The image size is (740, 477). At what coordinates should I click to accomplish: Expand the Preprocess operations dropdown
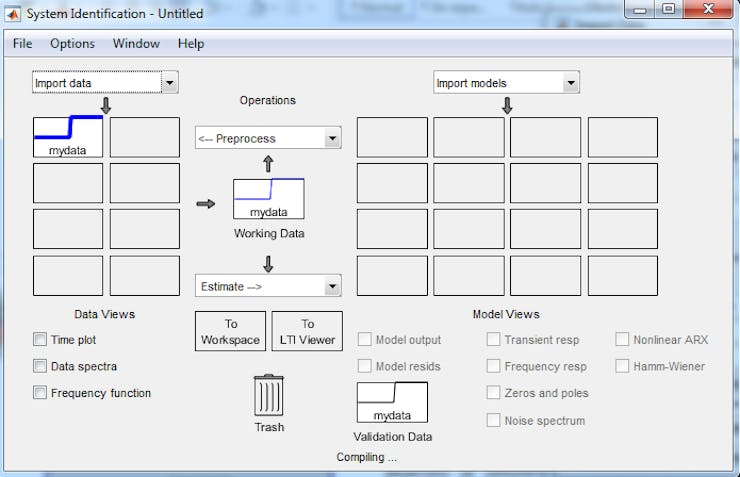click(x=267, y=138)
